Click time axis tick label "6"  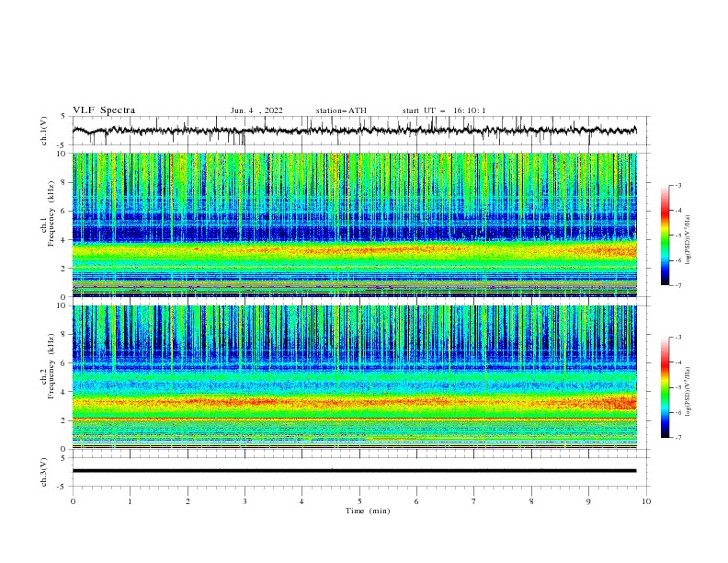416,501
